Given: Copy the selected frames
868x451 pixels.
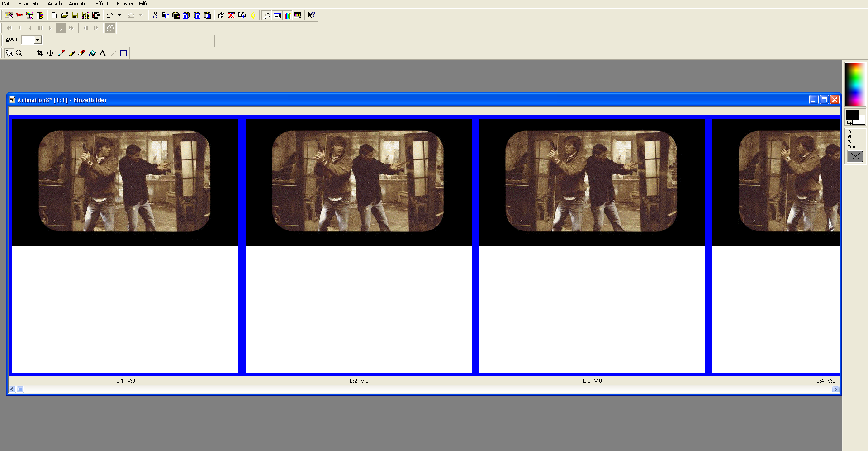Looking at the screenshot, I should pyautogui.click(x=166, y=15).
